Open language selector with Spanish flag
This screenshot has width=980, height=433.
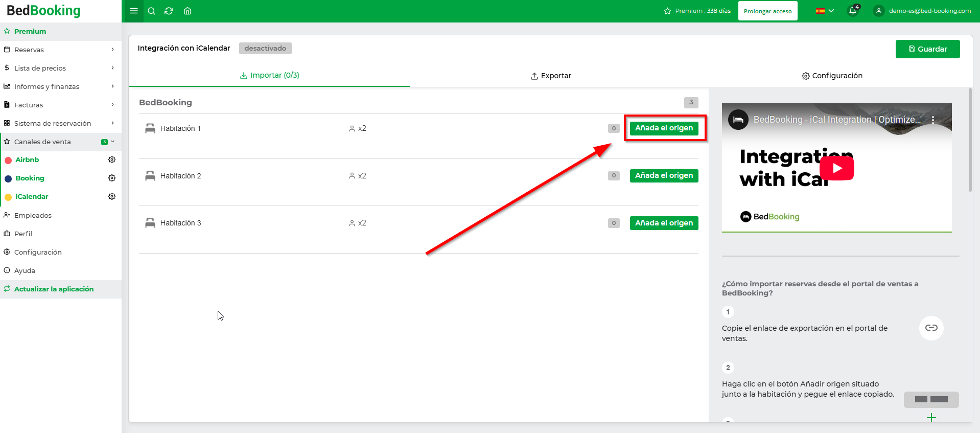pyautogui.click(x=825, y=11)
